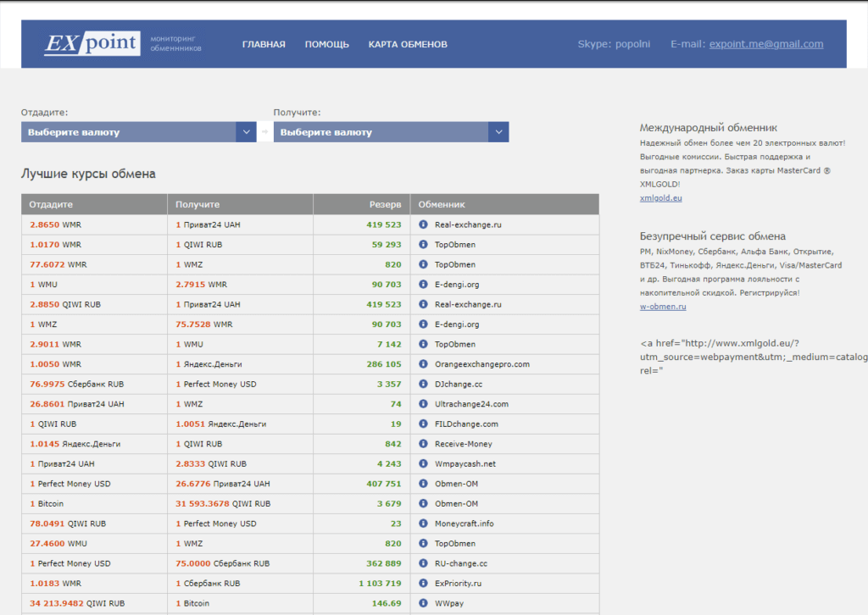The image size is (868, 615).
Task: Visit the Ultrachange24.com exchanger link
Action: point(471,404)
